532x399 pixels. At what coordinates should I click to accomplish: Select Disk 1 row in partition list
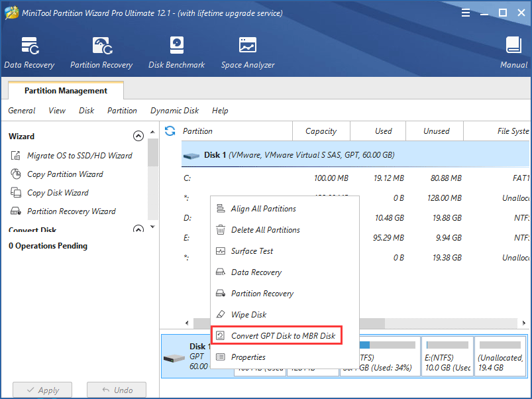[x=298, y=155]
